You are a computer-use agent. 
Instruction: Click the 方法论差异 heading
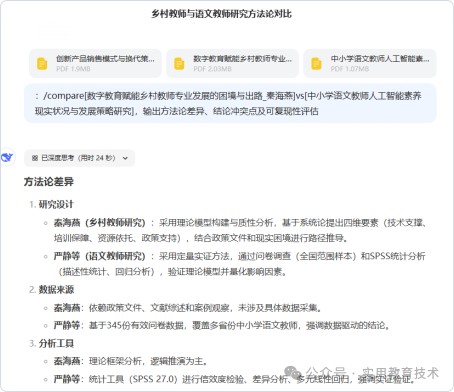49,182
